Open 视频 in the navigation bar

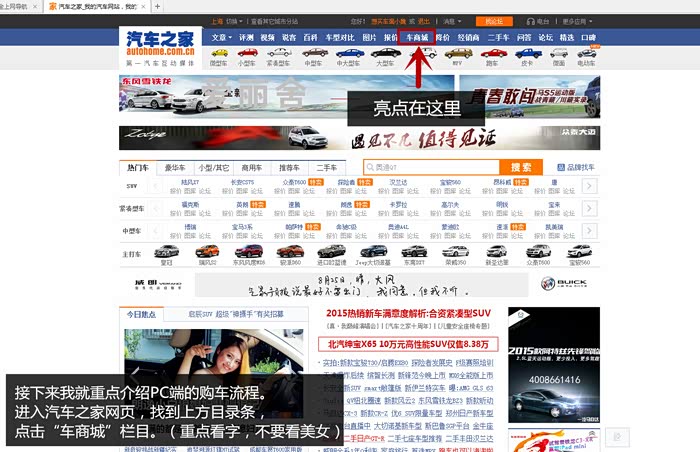[267, 38]
